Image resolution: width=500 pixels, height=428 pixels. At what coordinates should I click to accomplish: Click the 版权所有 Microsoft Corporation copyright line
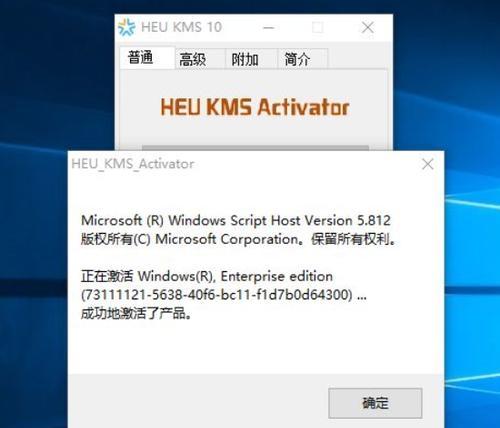pos(238,239)
